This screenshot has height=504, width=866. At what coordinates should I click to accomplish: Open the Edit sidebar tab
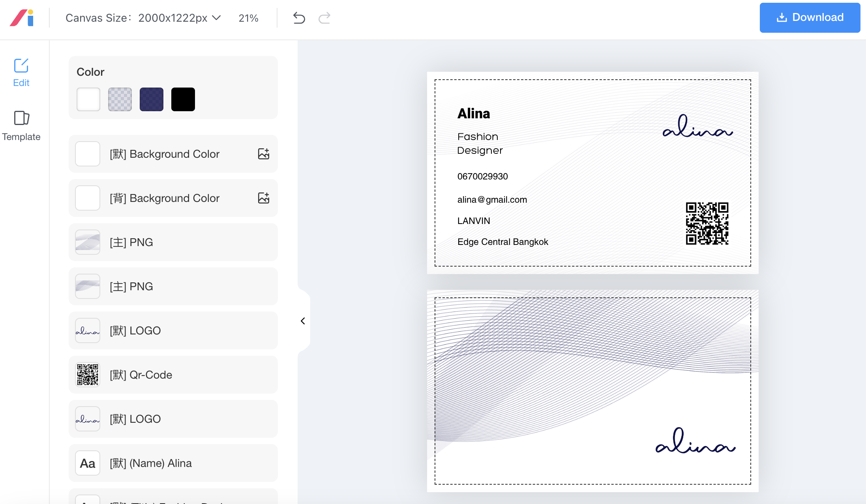click(x=21, y=72)
